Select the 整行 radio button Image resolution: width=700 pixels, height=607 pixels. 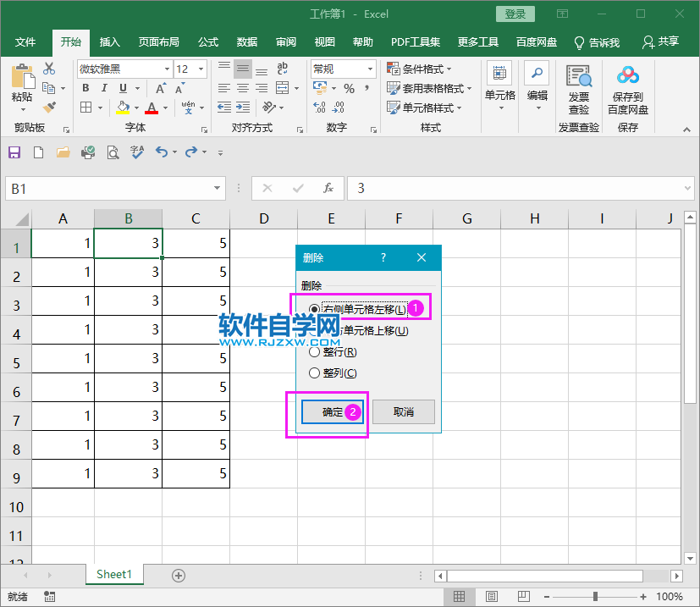click(314, 352)
